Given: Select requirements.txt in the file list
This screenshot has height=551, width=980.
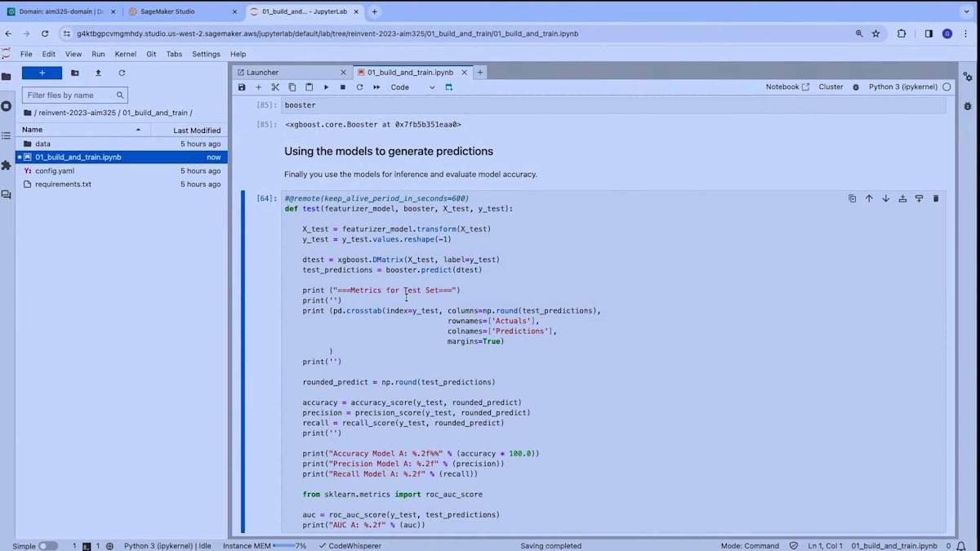Looking at the screenshot, I should pos(121,184).
